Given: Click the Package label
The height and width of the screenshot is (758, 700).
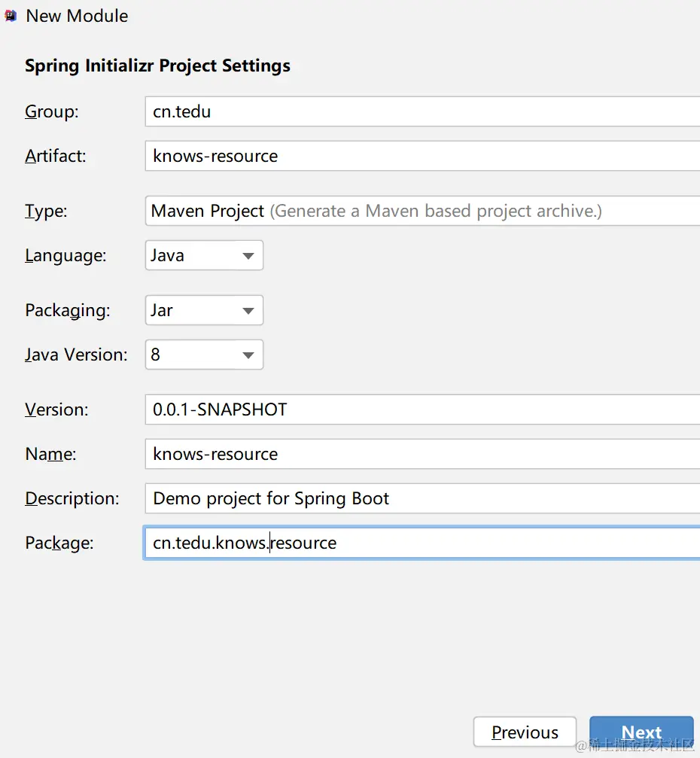Looking at the screenshot, I should (59, 543).
